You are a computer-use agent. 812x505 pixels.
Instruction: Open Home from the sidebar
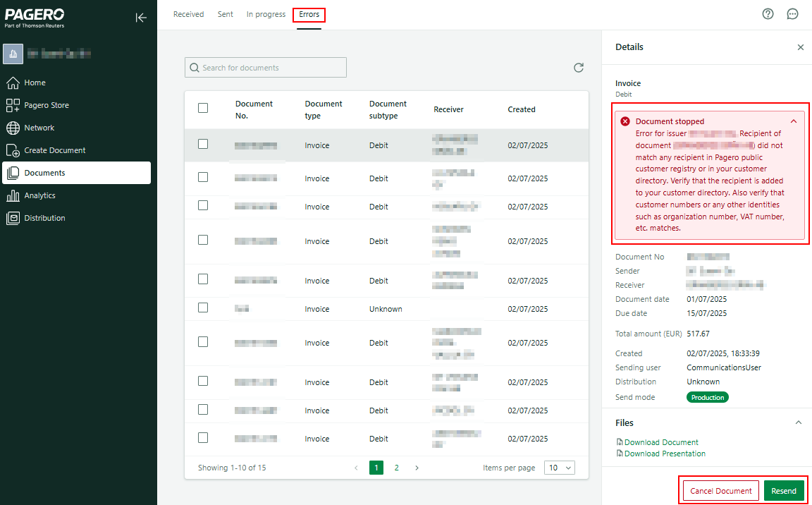(35, 83)
